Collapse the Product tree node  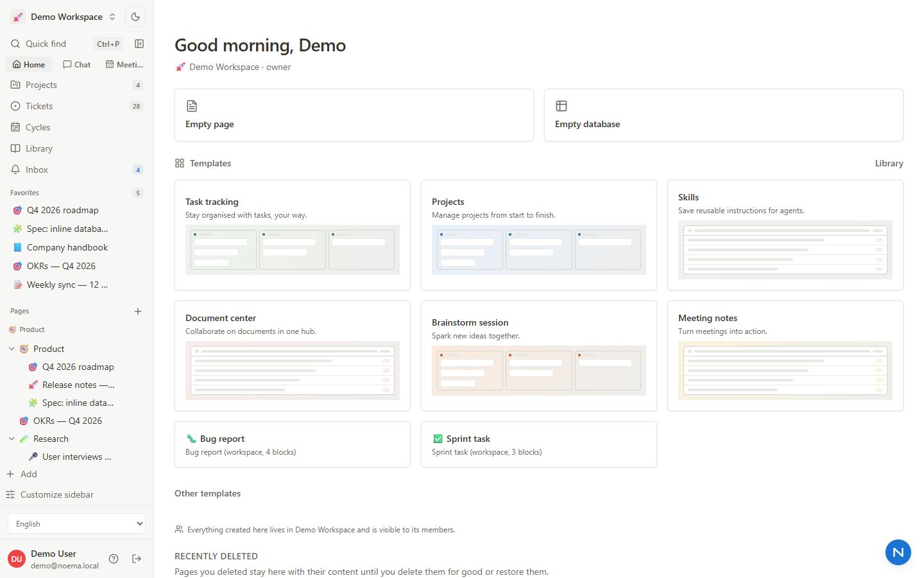(x=12, y=349)
